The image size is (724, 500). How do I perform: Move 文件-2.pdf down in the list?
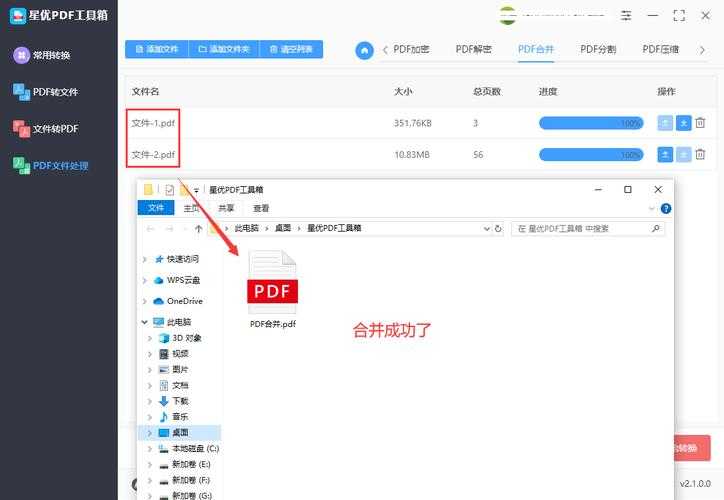coord(683,155)
